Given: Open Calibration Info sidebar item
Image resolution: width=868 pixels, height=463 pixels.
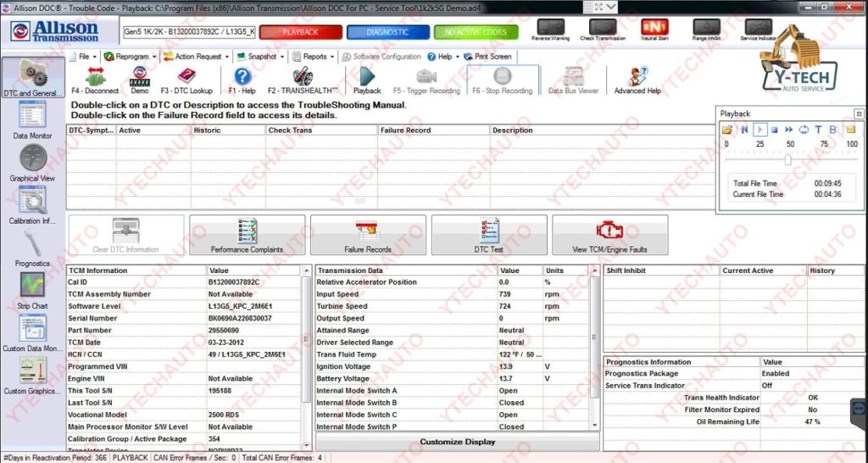Looking at the screenshot, I should [x=33, y=205].
